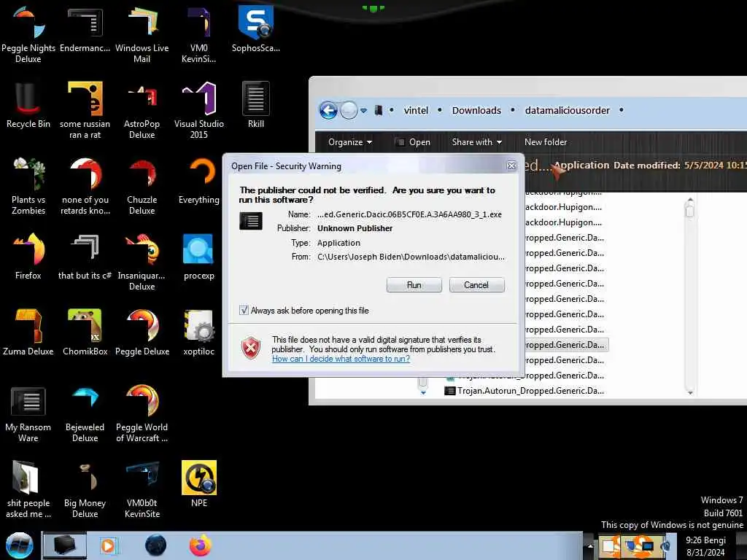Expand the Organize menu in Explorer
Viewport: 747px width, 560px height.
click(x=350, y=142)
